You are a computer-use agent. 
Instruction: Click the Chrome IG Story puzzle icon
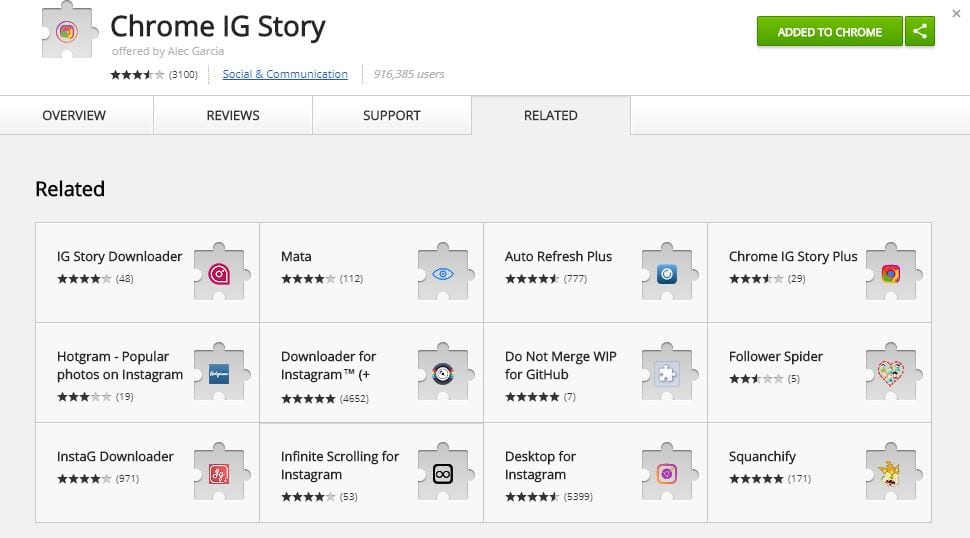point(68,31)
